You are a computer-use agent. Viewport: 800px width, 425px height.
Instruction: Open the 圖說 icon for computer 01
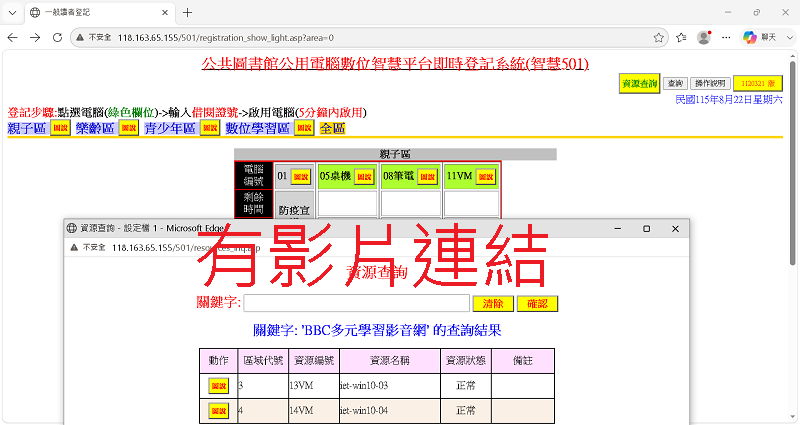pyautogui.click(x=301, y=177)
